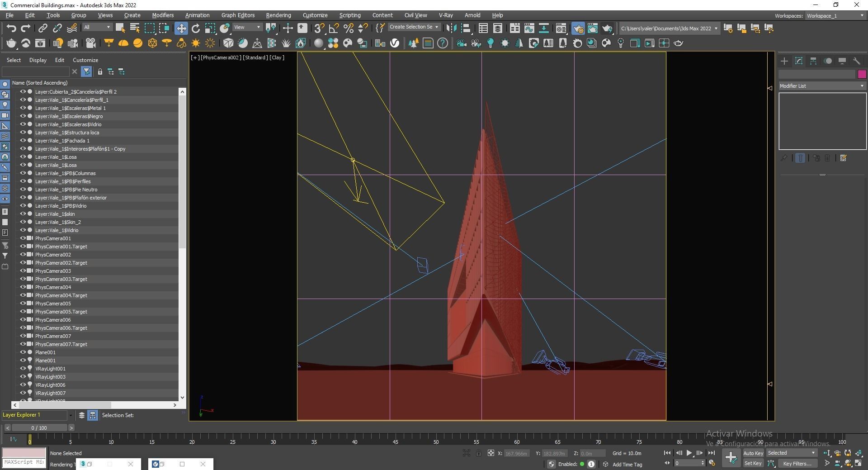Open the Modify tab in command panel

[799, 61]
